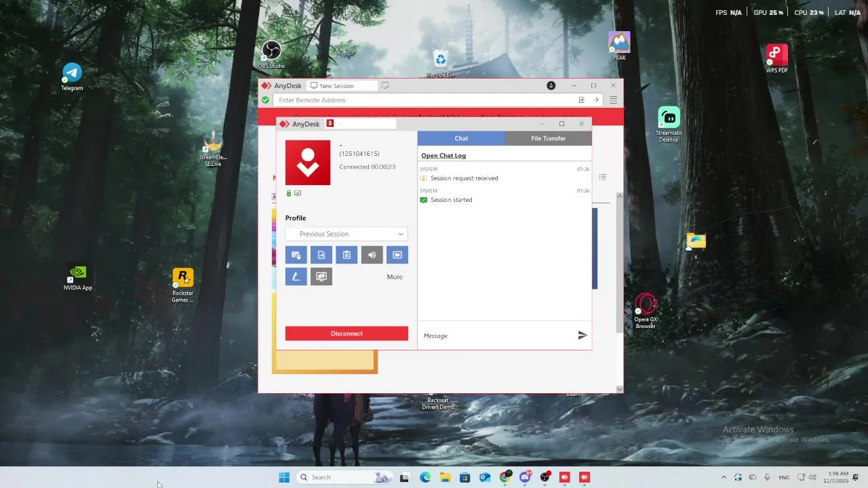
Task: Open Microsoft Store from taskbar
Action: click(x=465, y=477)
